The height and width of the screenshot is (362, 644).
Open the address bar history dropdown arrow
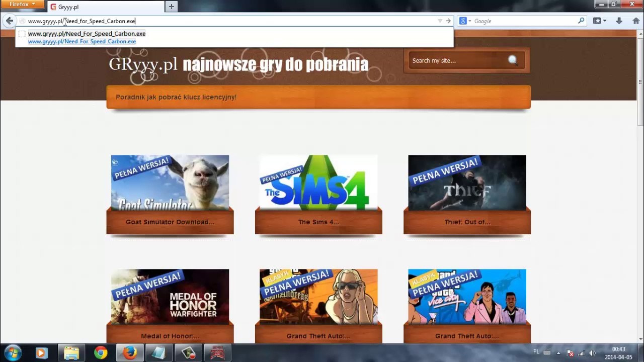440,21
